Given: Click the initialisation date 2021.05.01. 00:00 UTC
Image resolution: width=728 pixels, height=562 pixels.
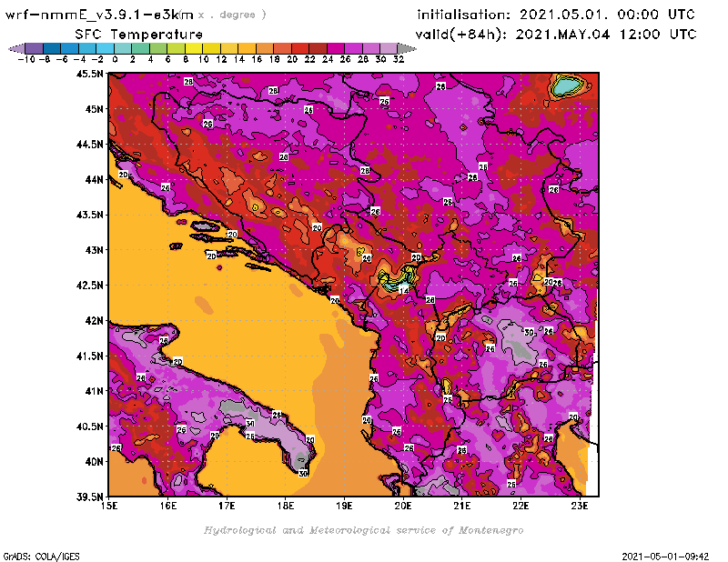Looking at the screenshot, I should click(x=555, y=15).
